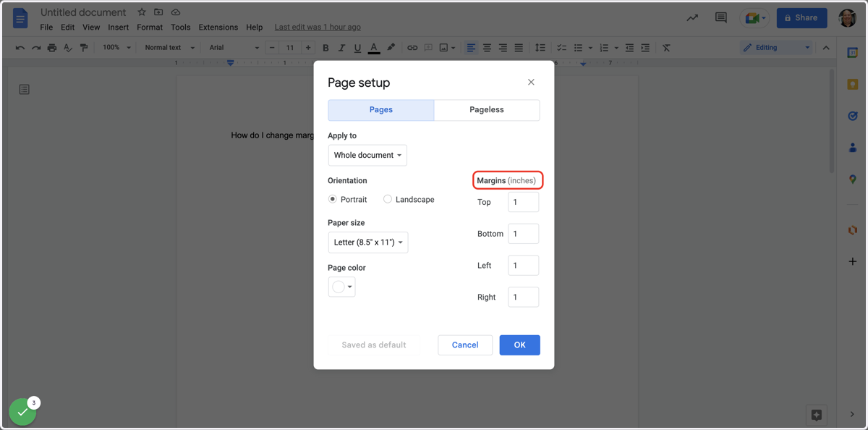Open the Extensions menu
The image size is (868, 430).
coord(218,28)
